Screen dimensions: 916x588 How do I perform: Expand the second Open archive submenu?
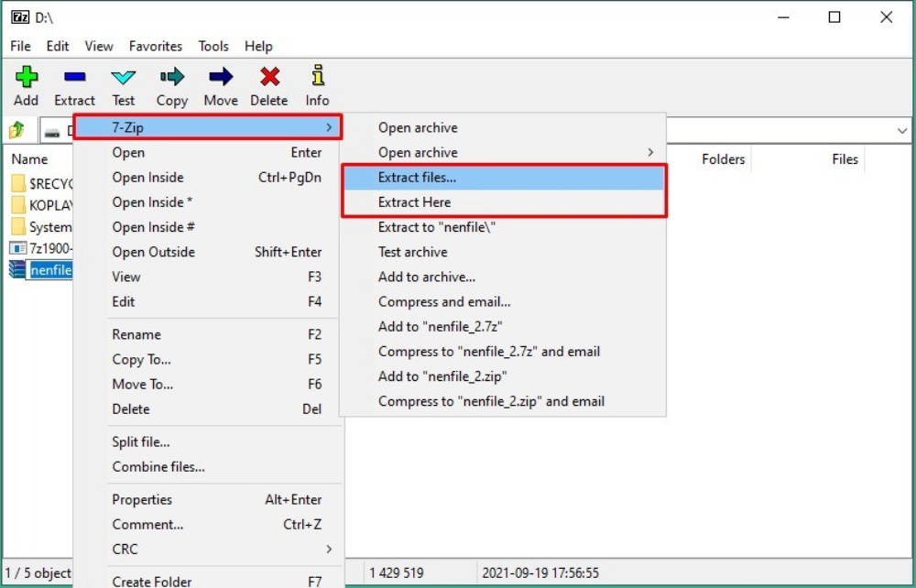point(502,153)
